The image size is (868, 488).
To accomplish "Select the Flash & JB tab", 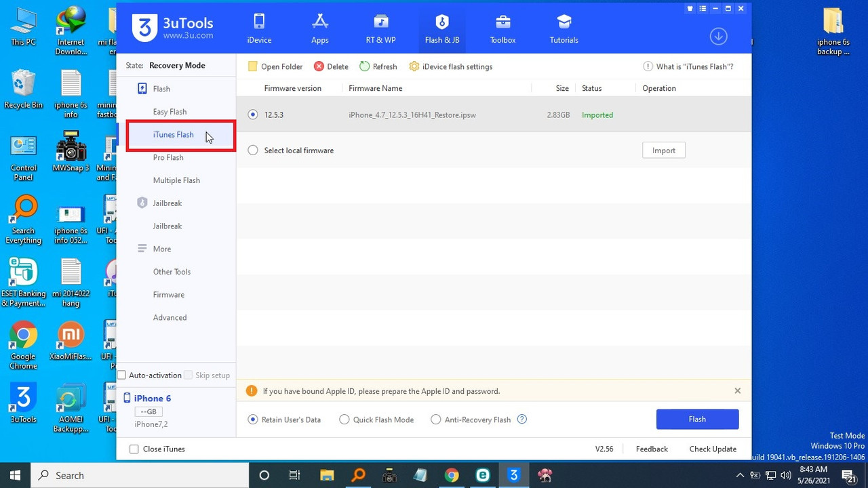I will pos(442,29).
